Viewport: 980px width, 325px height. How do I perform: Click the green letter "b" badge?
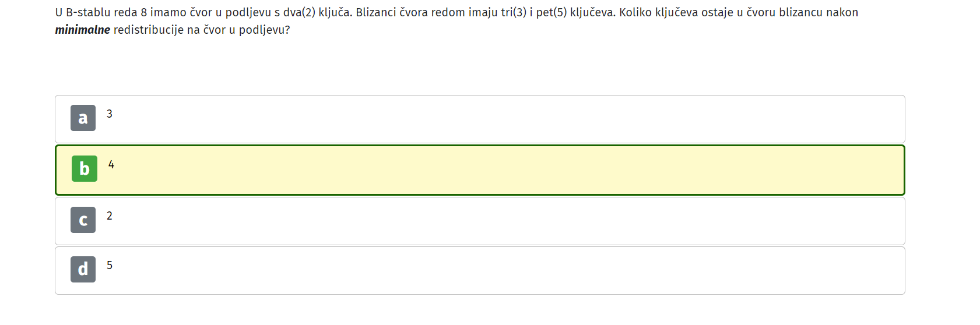coord(85,169)
